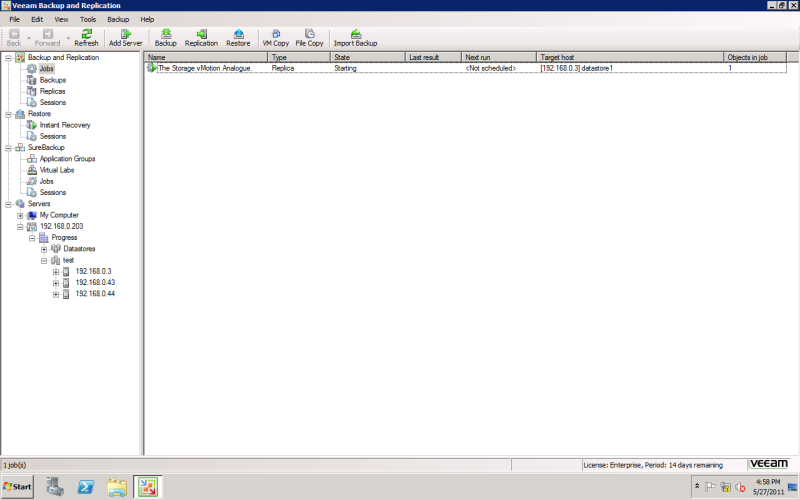
Task: Sort by Target host column header
Action: 630,57
